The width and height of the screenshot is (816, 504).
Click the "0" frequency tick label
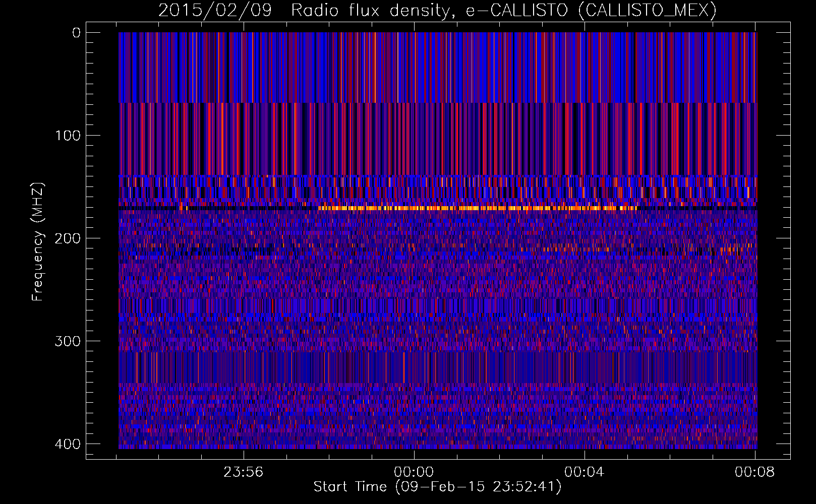point(76,33)
